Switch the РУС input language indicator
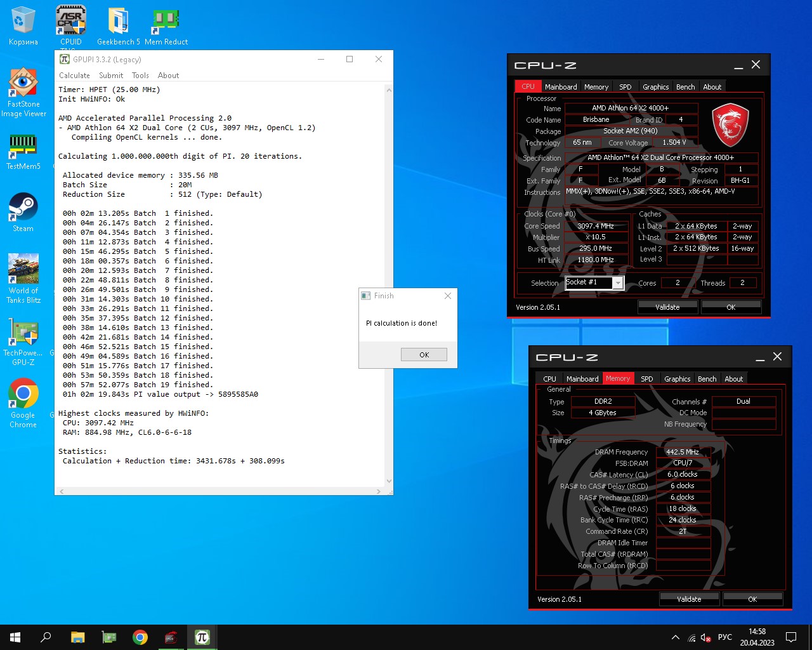The width and height of the screenshot is (812, 650). coord(725,637)
